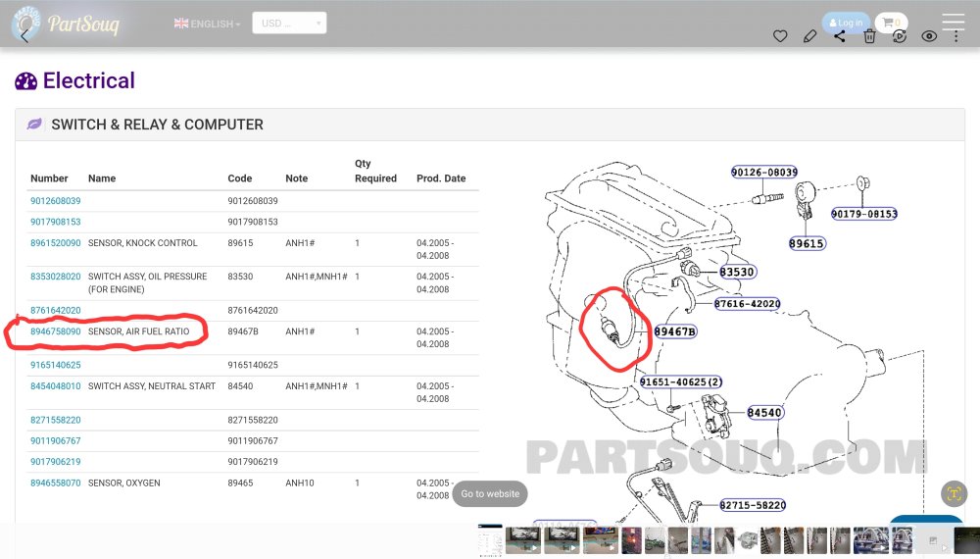
Task: Select the engine part thumbnail
Action: coord(746,541)
